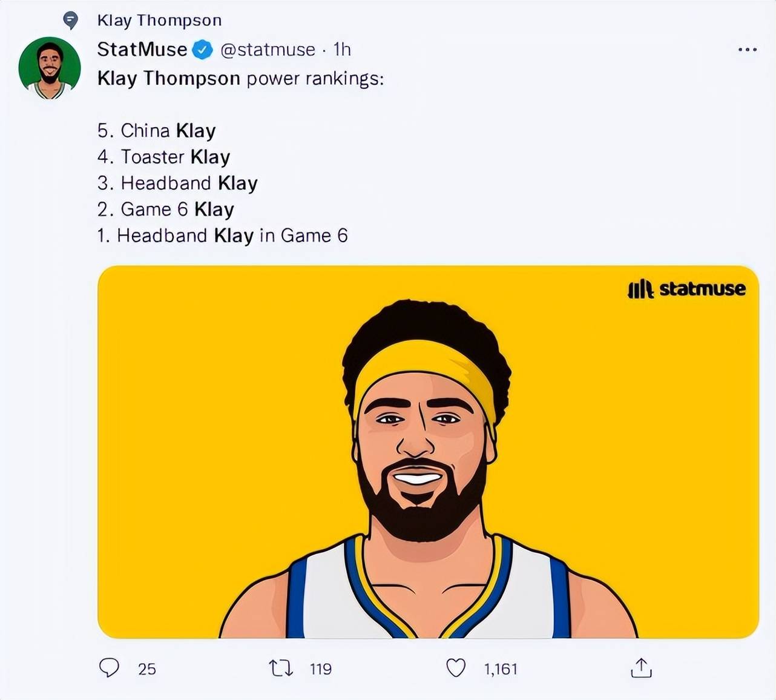
Task: Click the statmuse logo on the image
Action: tap(686, 289)
